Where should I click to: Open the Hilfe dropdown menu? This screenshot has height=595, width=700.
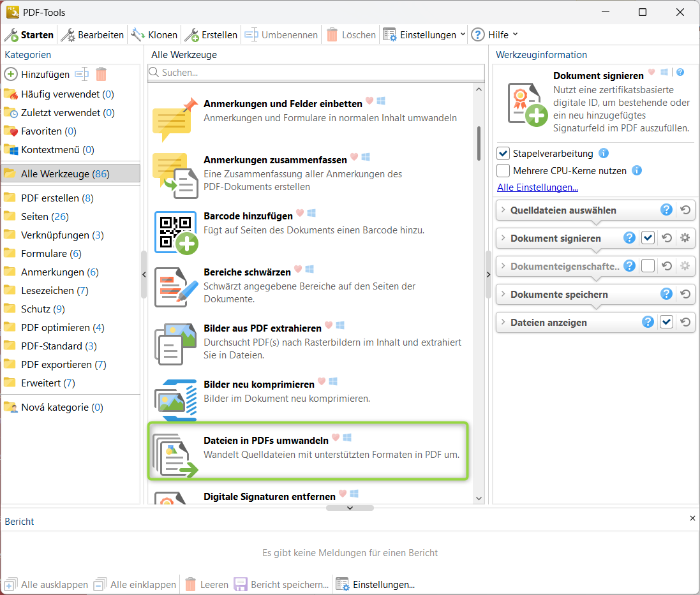495,35
